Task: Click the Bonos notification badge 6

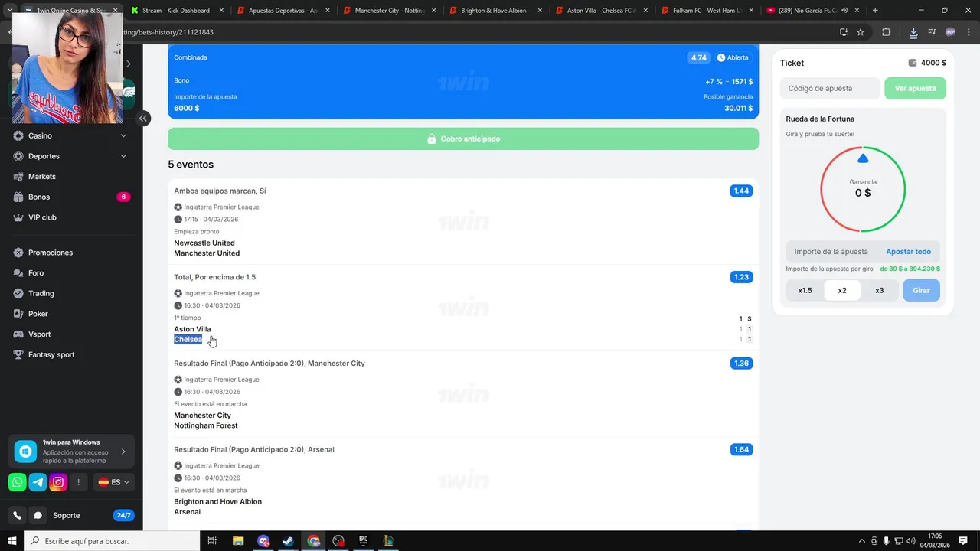Action: [123, 197]
